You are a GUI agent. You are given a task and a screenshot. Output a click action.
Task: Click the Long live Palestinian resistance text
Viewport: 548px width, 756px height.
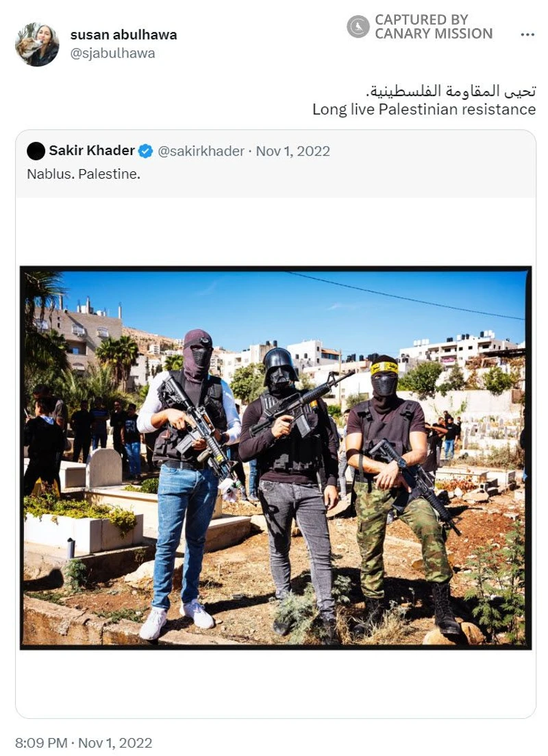point(423,110)
